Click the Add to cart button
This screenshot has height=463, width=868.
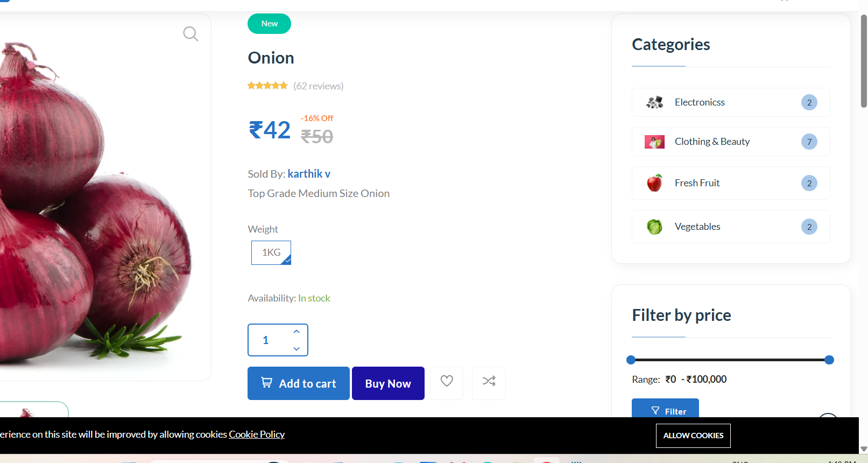299,383
